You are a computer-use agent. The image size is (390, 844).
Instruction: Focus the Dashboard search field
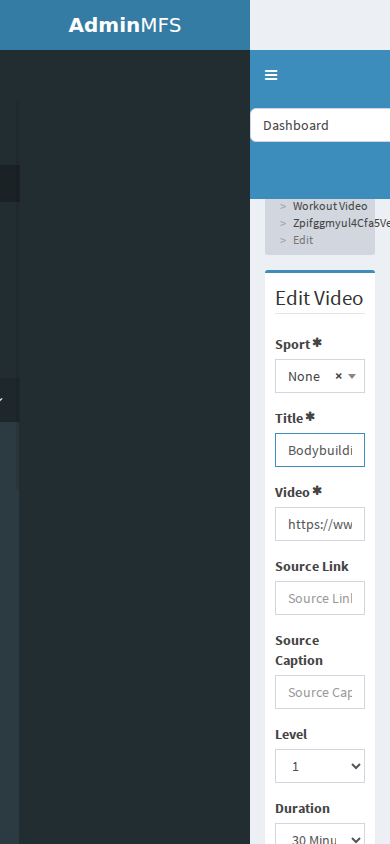[320, 125]
